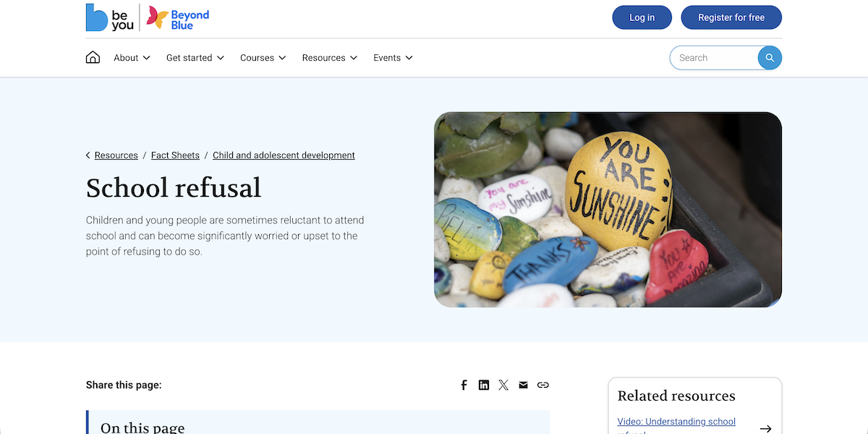Click the home icon in navigation bar

[93, 58]
